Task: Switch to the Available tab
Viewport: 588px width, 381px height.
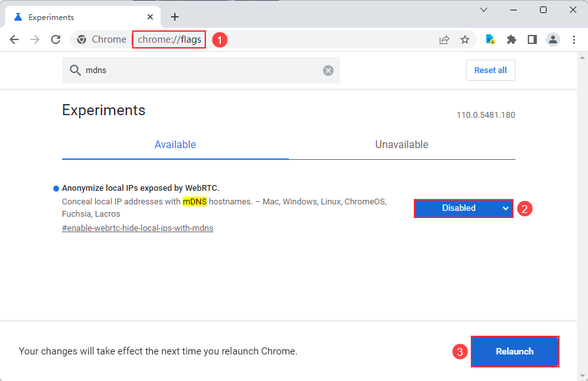Action: pyautogui.click(x=175, y=145)
